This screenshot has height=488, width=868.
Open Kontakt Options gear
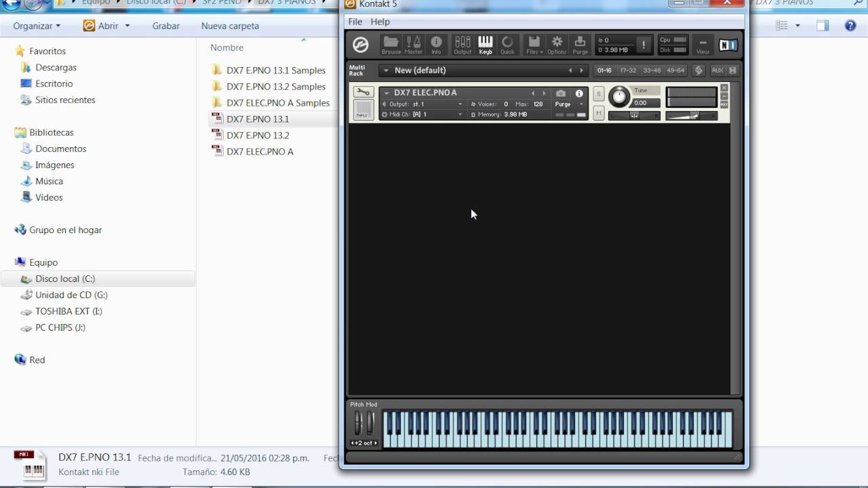(x=557, y=45)
